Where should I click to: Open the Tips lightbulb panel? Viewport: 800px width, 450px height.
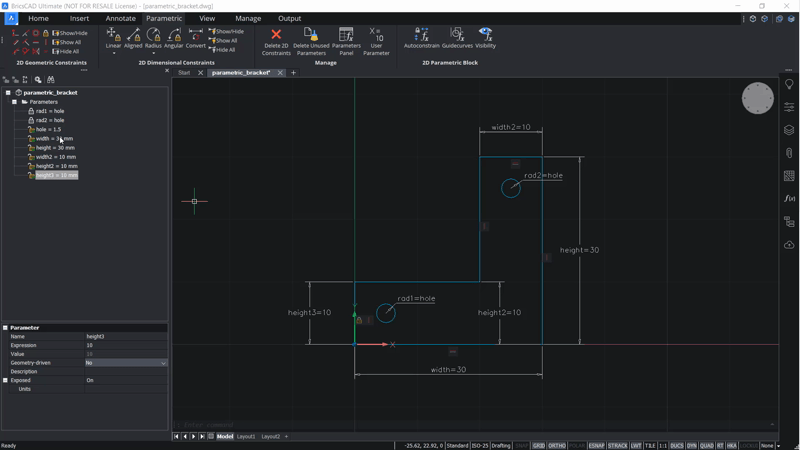789,85
